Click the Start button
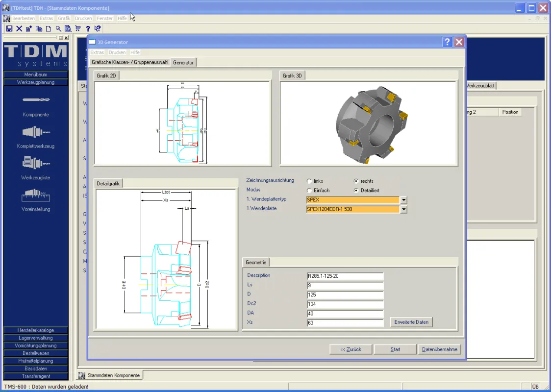Image resolution: width=551 pixels, height=392 pixels. pyautogui.click(x=395, y=349)
